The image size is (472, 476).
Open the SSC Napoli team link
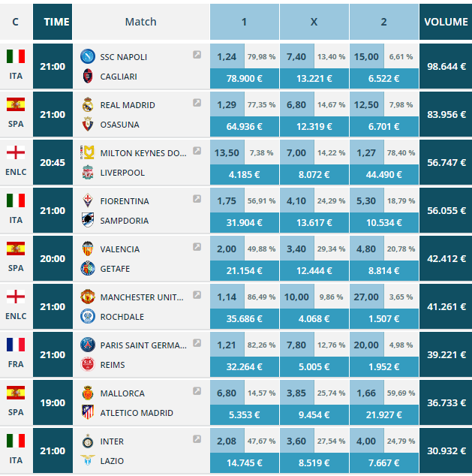pyautogui.click(x=123, y=57)
